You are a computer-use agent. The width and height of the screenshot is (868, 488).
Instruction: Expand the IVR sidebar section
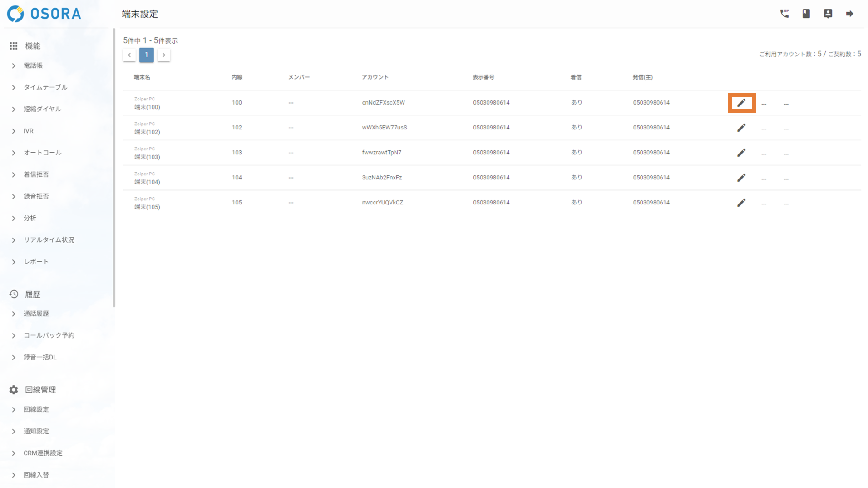[x=28, y=131]
